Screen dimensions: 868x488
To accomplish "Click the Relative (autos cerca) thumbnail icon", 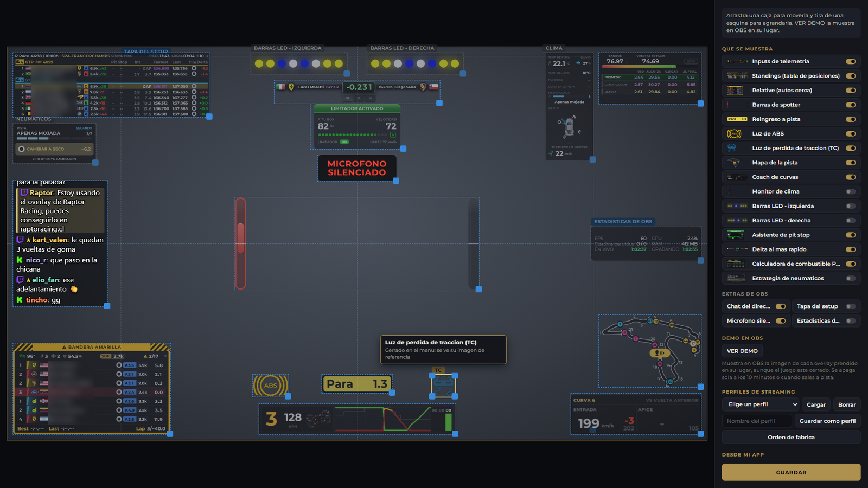I will [x=735, y=91].
